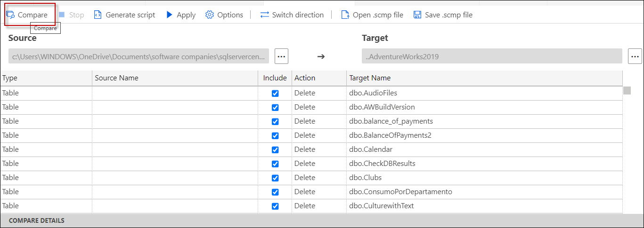Click the Open .scmp file icon

pyautogui.click(x=345, y=15)
